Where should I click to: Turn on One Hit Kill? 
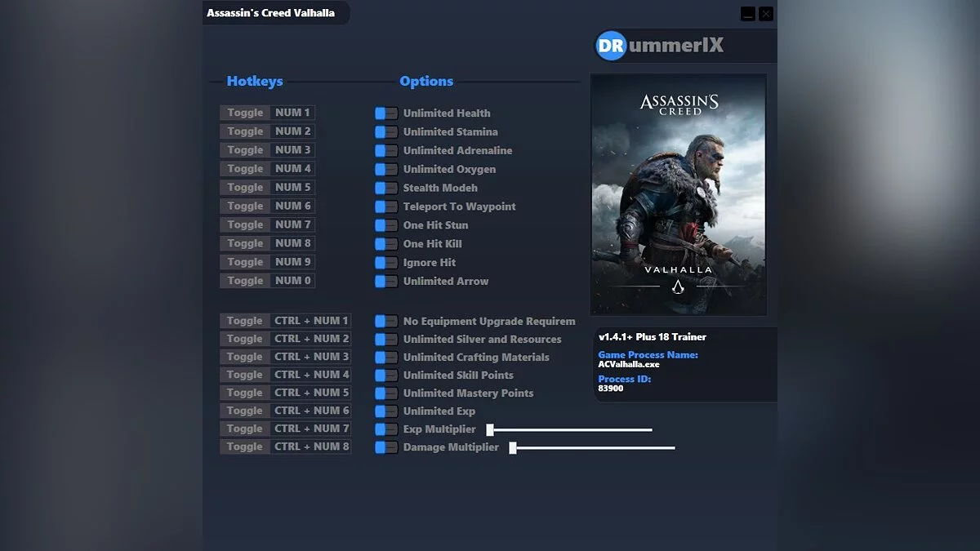pyautogui.click(x=385, y=243)
